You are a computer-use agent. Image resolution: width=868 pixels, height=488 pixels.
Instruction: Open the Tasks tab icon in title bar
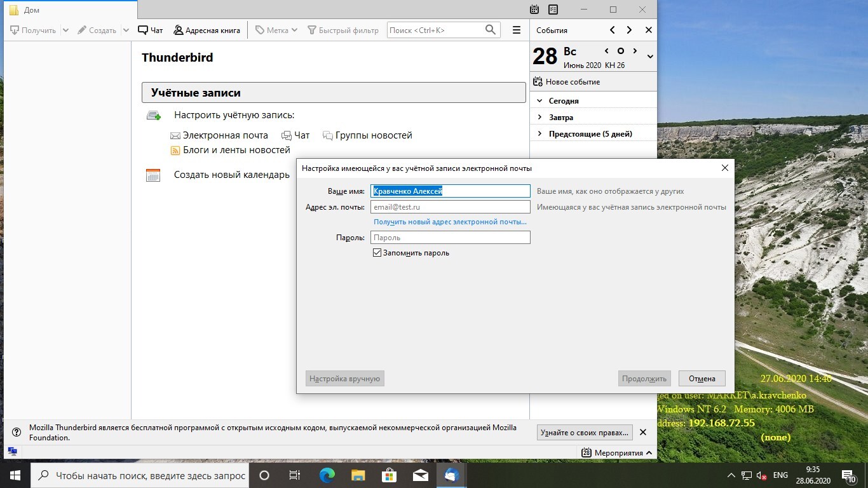click(553, 10)
